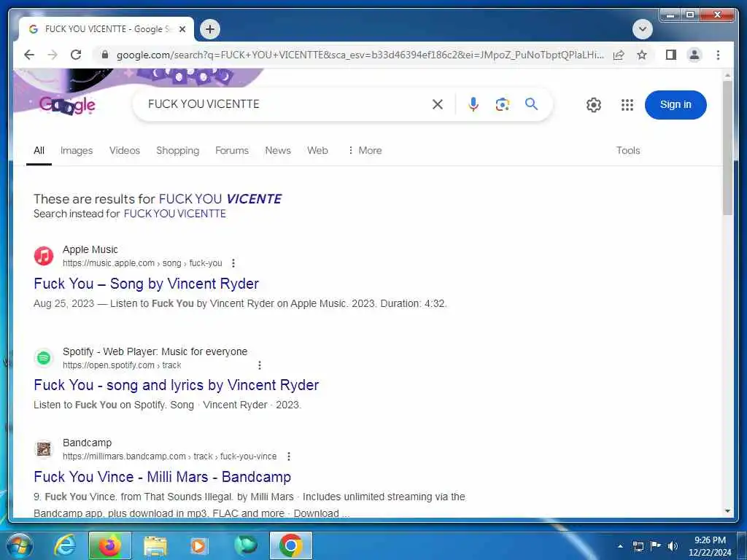
Task: Click the Spotify favicon
Action: tap(44, 357)
